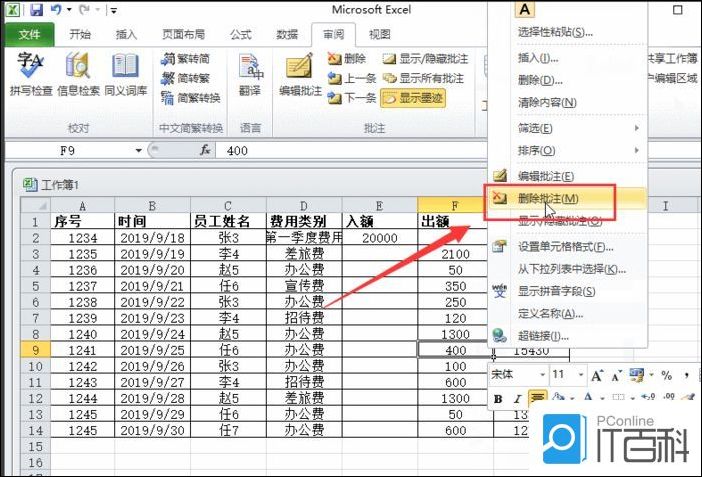Image resolution: width=702 pixels, height=477 pixels.
Task: Click ribbon 删除 comment button
Action: tap(347, 59)
